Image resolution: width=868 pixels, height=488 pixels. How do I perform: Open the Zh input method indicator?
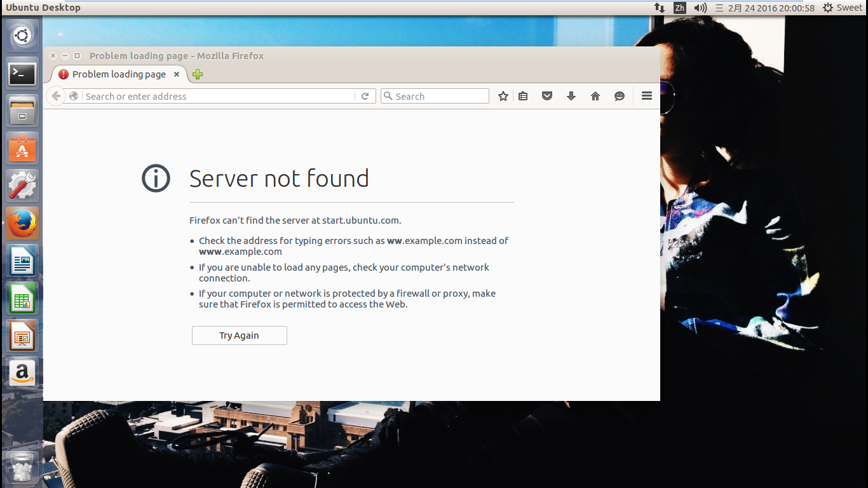pyautogui.click(x=680, y=8)
